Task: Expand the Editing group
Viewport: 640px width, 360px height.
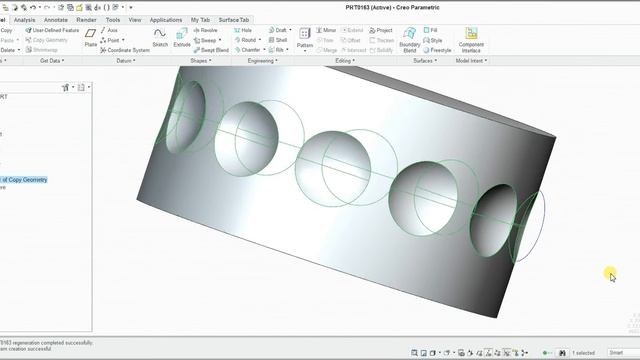Action: [345, 60]
